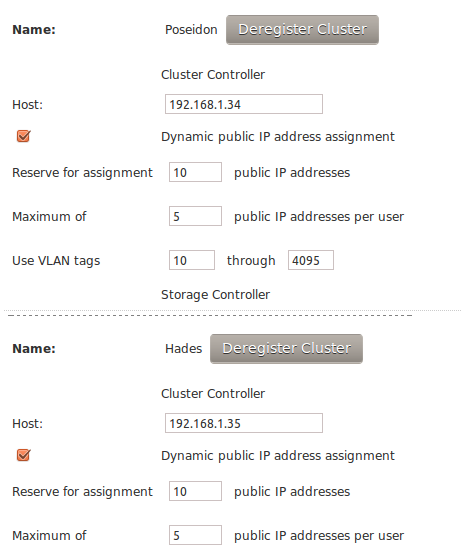Click Hades' Cluster Controller heading
Image resolution: width=461 pixels, height=550 pixels.
click(213, 394)
